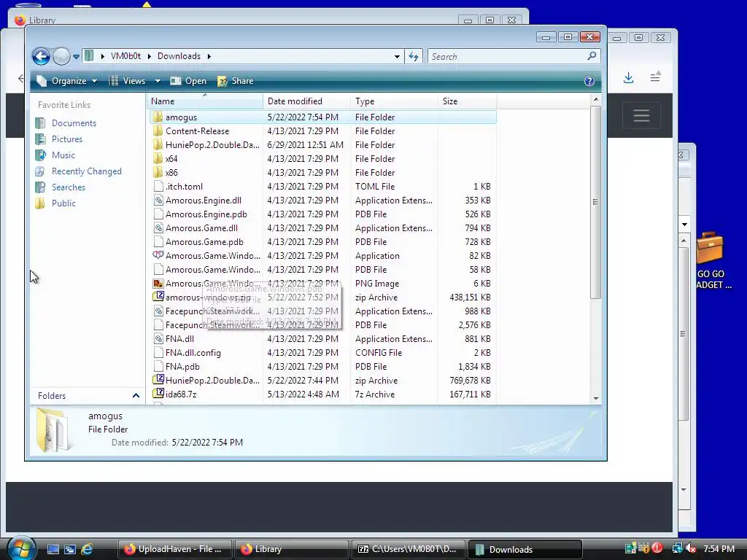The height and width of the screenshot is (560, 747).
Task: Launch Internet Explorer from quick launch
Action: [x=87, y=549]
